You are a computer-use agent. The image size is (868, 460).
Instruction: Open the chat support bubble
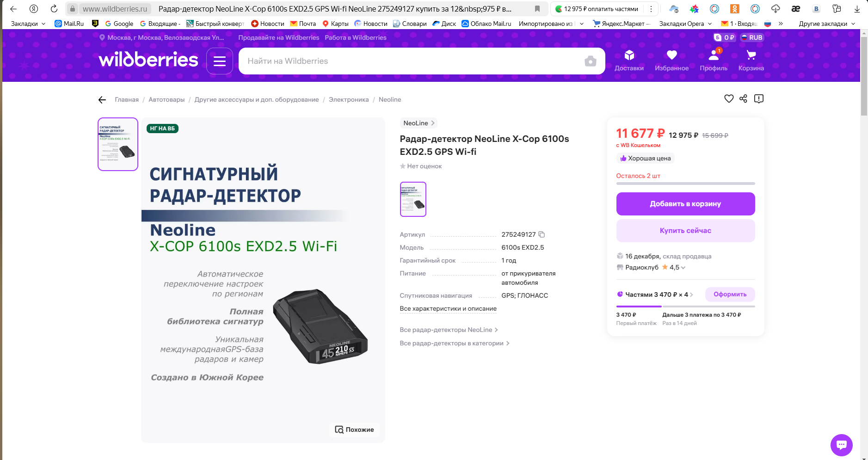pos(841,445)
